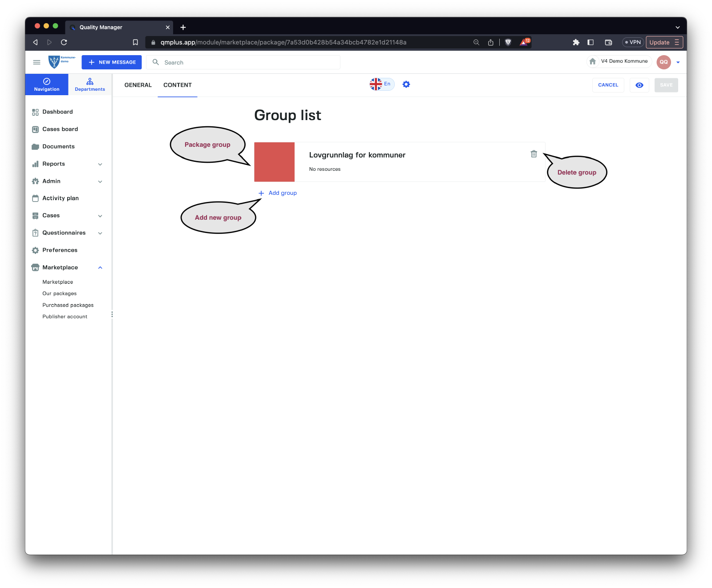Viewport: 712px width, 588px height.
Task: Toggle the hamburger sidebar menu
Action: tap(37, 62)
